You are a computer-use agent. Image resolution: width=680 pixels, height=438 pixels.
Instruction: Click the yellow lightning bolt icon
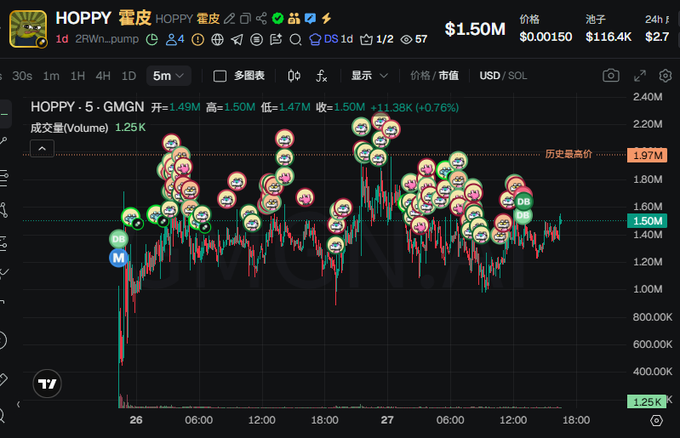click(327, 18)
